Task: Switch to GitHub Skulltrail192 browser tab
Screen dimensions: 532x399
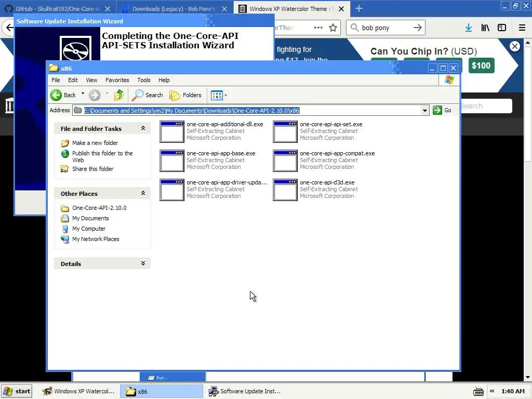Action: (57, 9)
